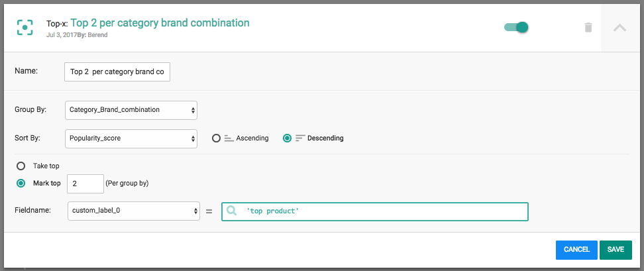644x271 pixels.
Task: Click the ascending sort bars icon
Action: click(229, 138)
